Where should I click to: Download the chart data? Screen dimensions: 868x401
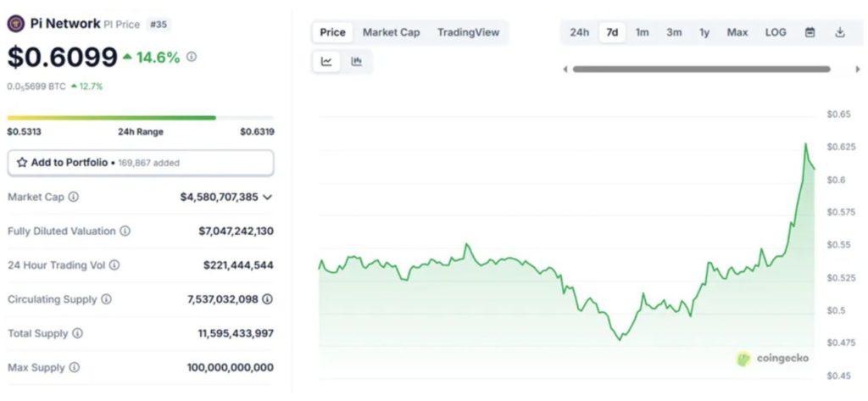click(x=840, y=32)
